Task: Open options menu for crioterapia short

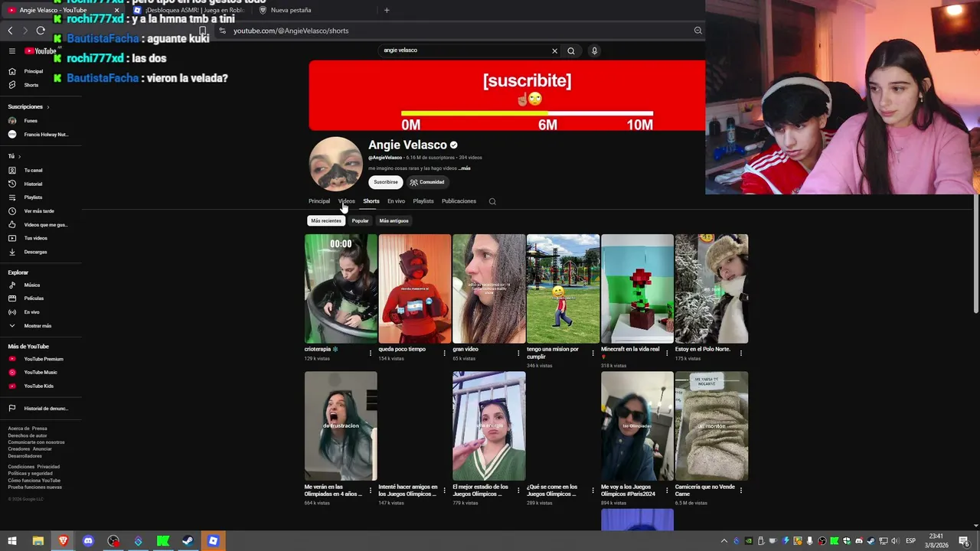Action: (370, 353)
